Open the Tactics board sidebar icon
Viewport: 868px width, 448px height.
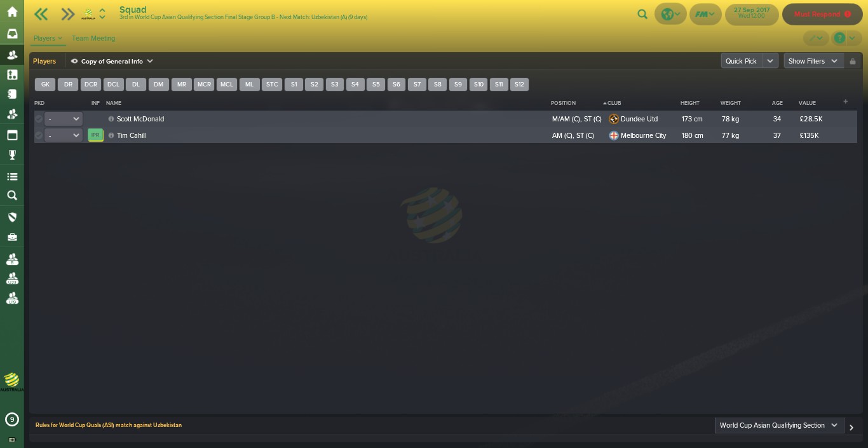tap(12, 75)
